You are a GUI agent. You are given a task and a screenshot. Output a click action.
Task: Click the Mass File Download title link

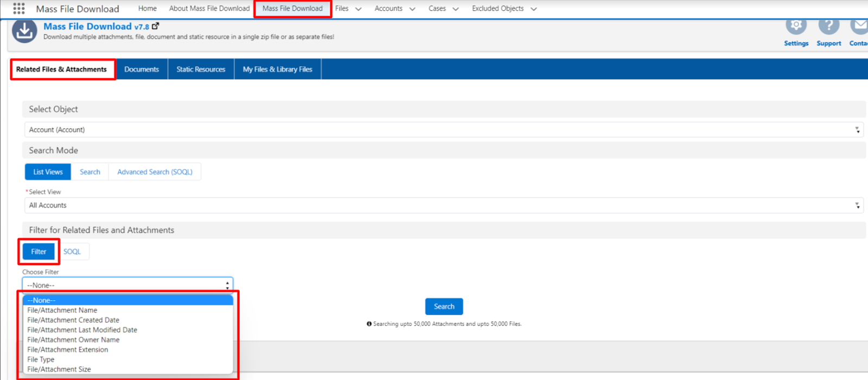click(87, 27)
